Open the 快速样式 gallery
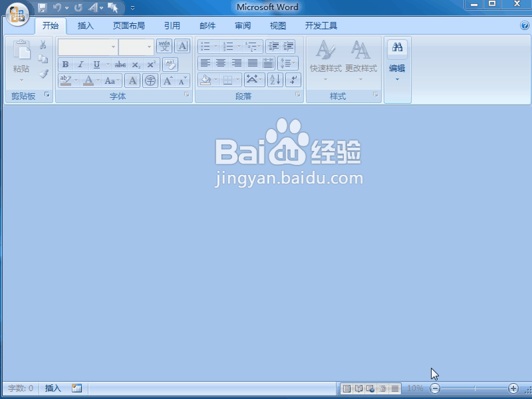Viewport: 532px width, 399px height. tap(325, 60)
